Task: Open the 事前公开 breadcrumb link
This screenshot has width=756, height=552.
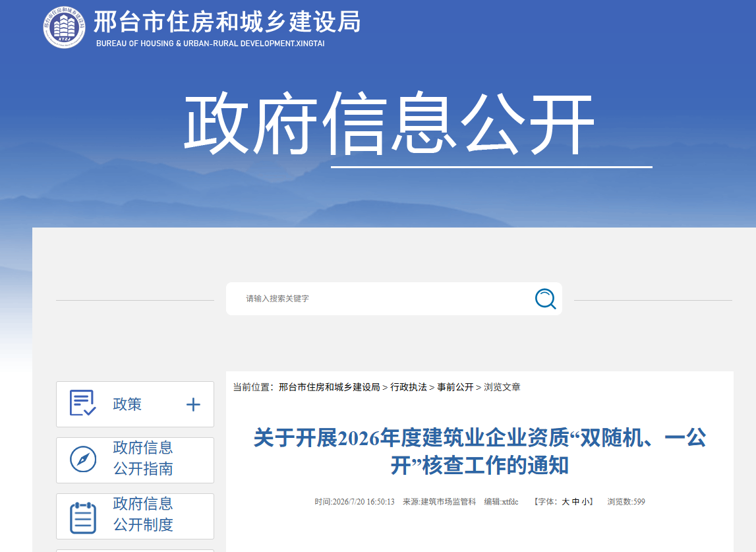Action: 455,387
